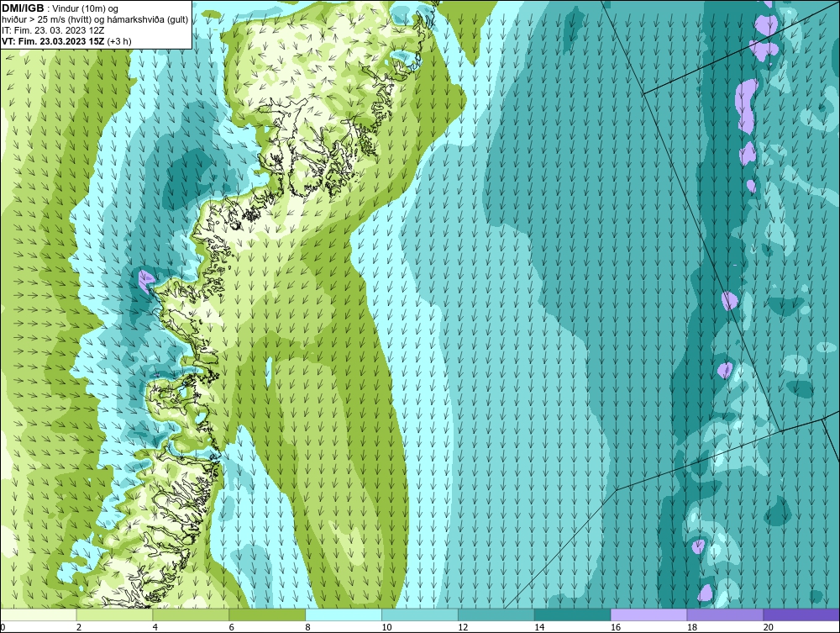Viewport: 840px width, 633px height.
Task: Click the 'hviður > 25 m/s (hvítt)' description line
Action: click(95, 20)
